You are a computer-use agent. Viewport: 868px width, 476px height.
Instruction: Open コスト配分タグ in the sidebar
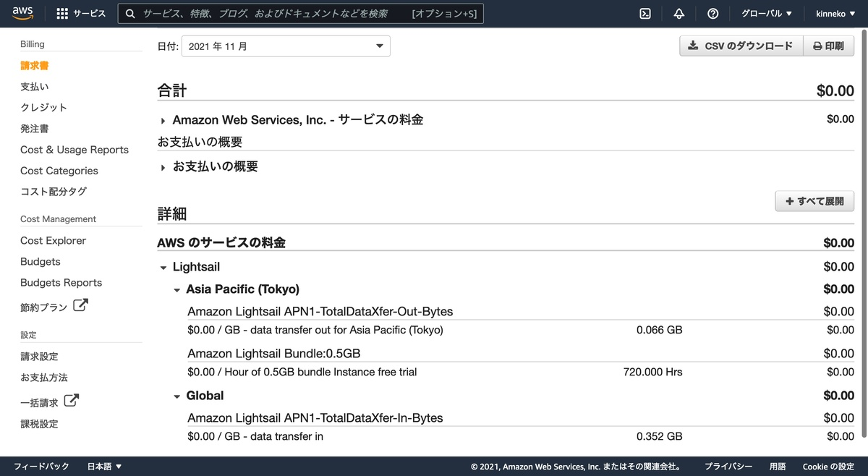54,192
